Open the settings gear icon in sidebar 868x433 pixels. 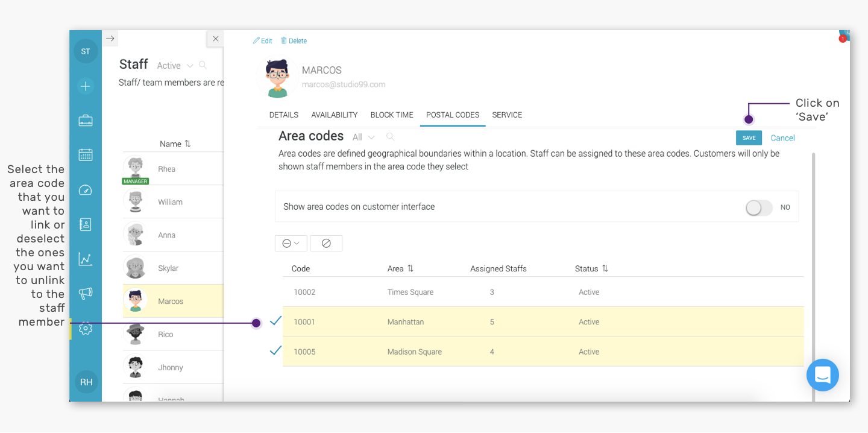point(86,329)
